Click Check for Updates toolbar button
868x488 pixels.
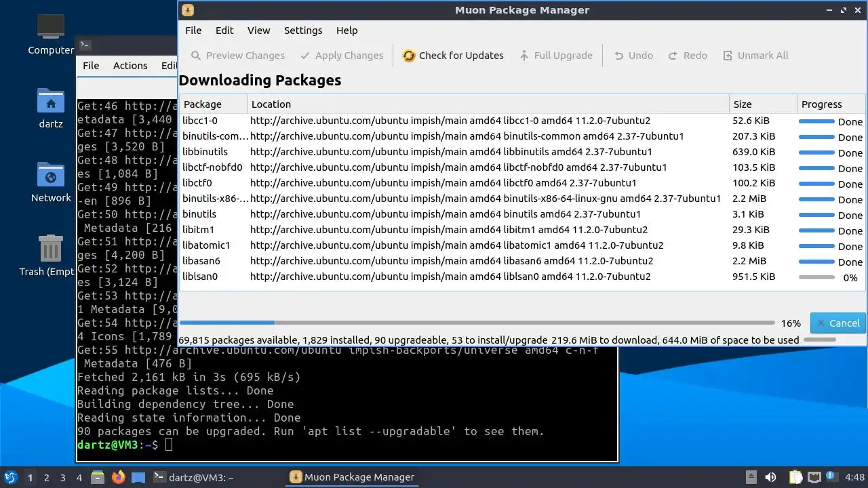(452, 56)
